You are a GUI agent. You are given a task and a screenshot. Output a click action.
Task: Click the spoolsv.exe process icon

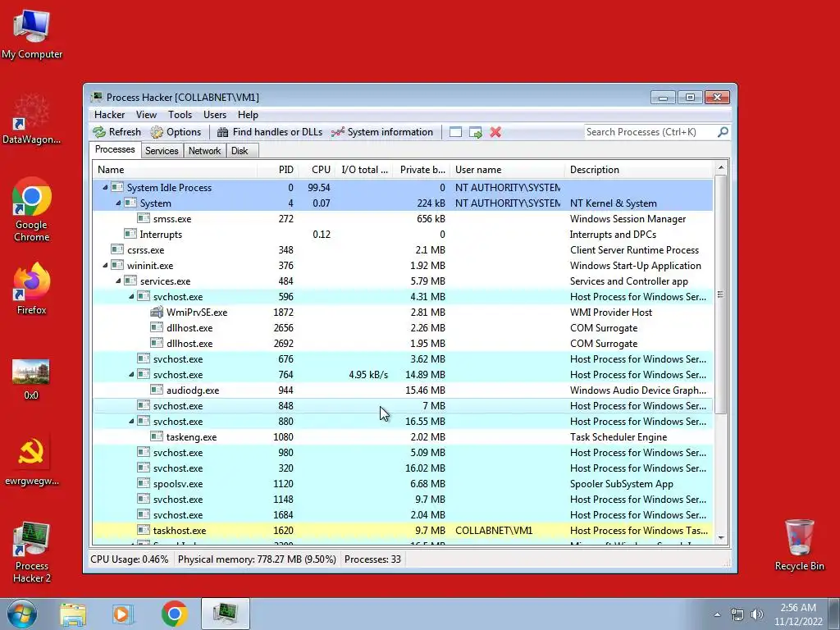tap(143, 483)
